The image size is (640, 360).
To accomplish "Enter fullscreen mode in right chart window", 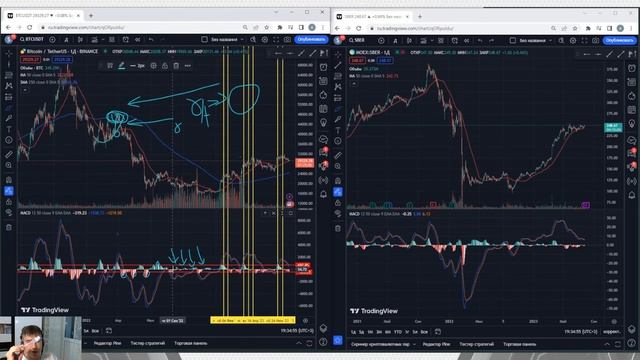I will 584,40.
